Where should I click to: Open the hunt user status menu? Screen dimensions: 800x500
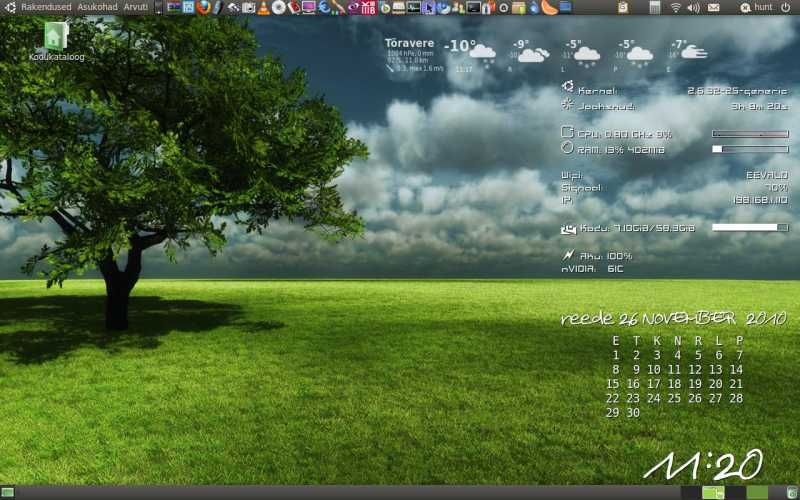point(757,7)
